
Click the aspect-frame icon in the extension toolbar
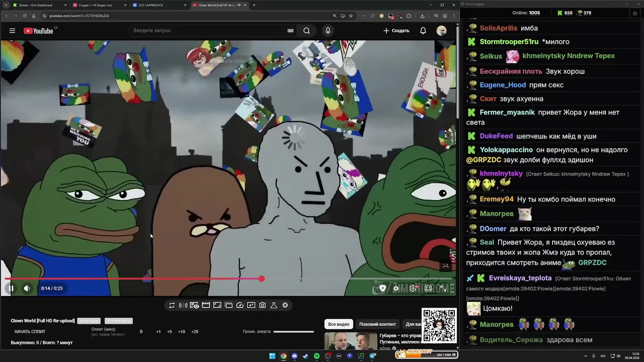tap(217, 305)
